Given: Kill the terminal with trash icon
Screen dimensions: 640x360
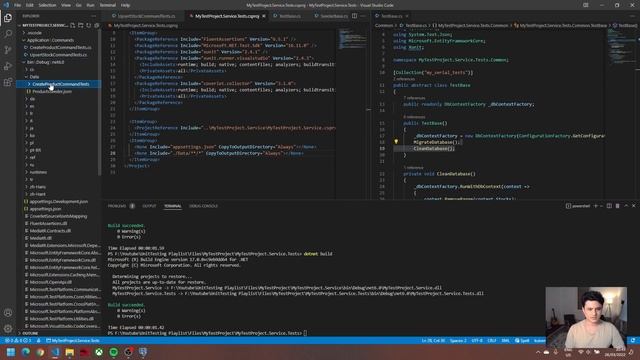Looking at the screenshot, I should 618,206.
